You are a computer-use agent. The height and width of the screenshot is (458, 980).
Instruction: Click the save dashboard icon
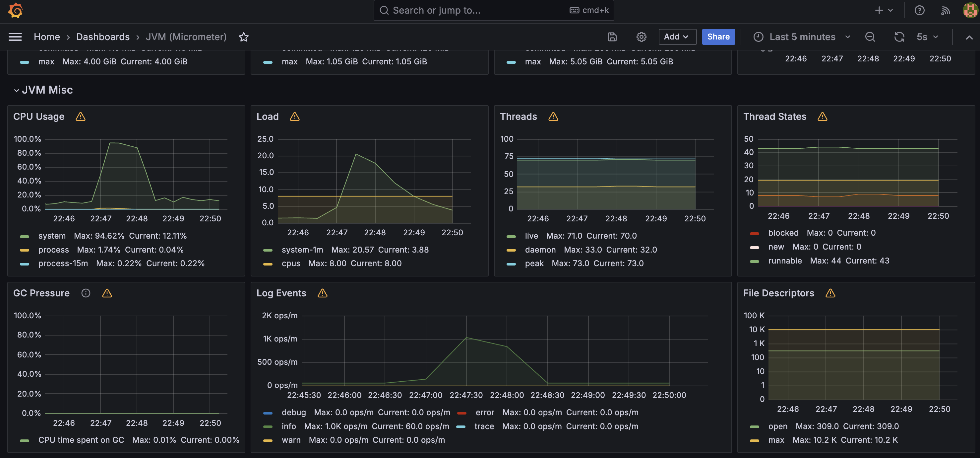tap(612, 37)
